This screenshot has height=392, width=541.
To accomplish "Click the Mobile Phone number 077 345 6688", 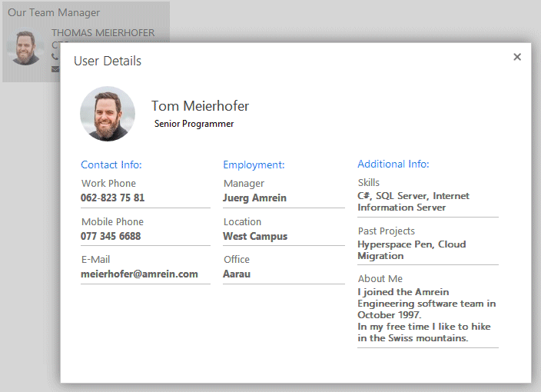I will 111,236.
